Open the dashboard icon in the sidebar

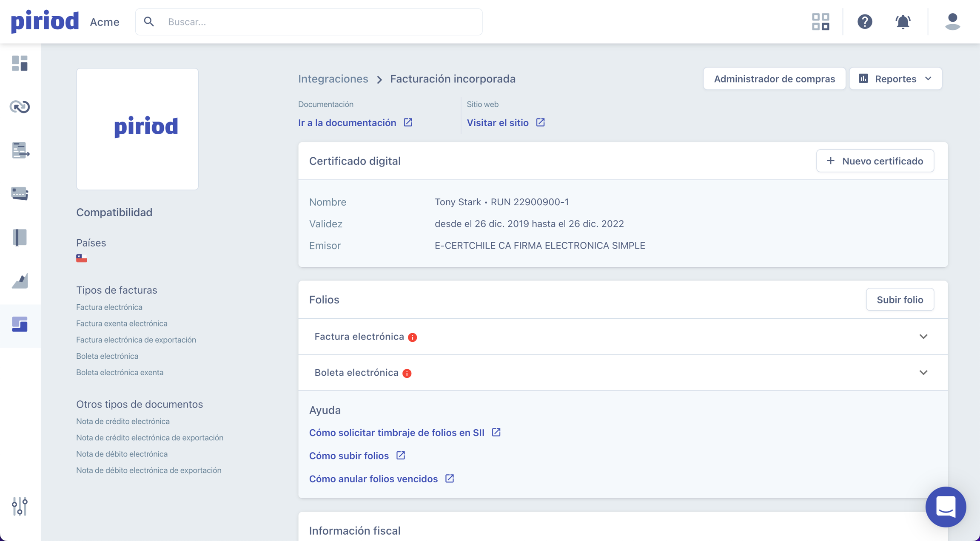click(20, 63)
